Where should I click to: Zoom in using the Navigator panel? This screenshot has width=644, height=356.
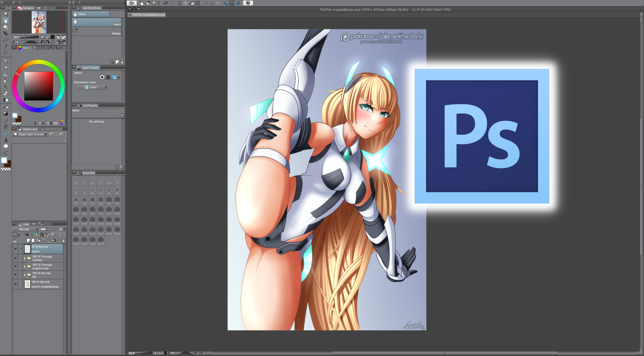(47, 37)
